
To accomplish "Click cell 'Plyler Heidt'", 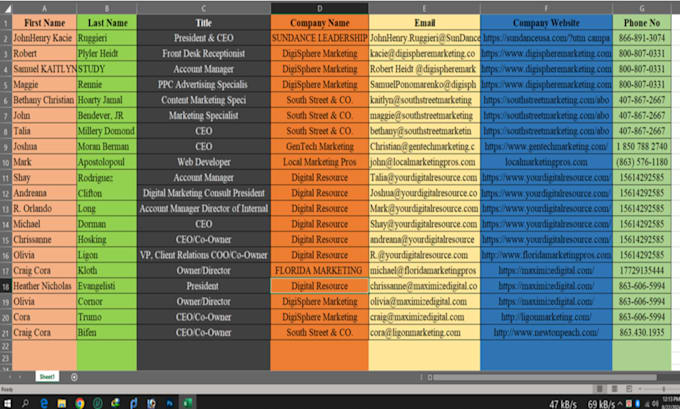I will 107,54.
